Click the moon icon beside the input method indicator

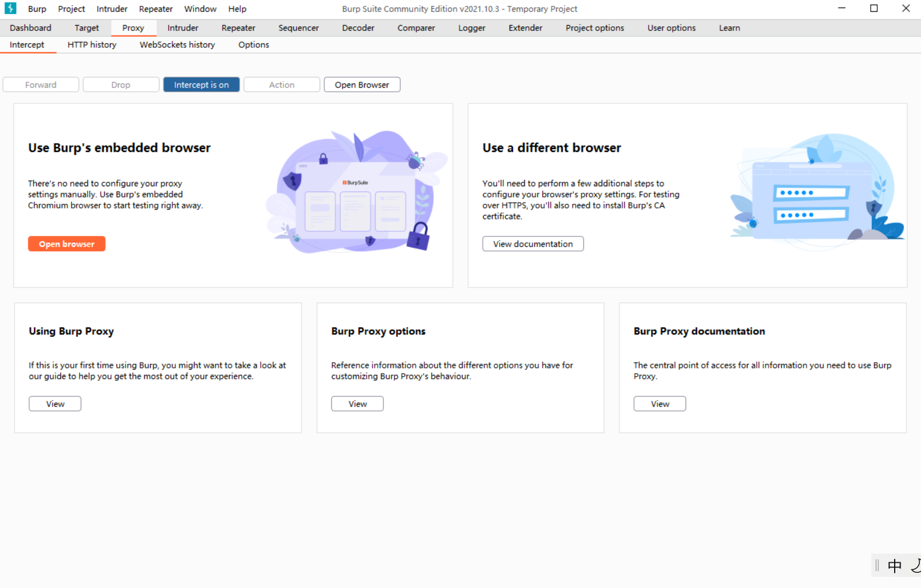pyautogui.click(x=915, y=565)
